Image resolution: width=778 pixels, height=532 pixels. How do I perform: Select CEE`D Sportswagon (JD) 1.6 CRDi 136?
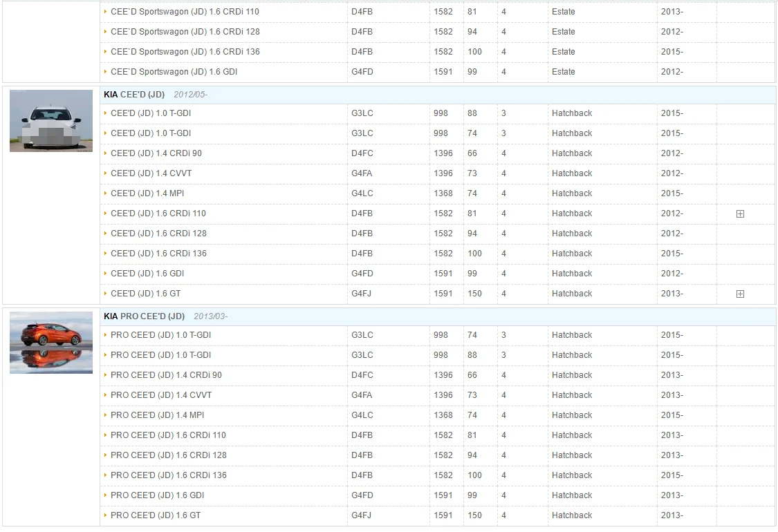click(185, 52)
